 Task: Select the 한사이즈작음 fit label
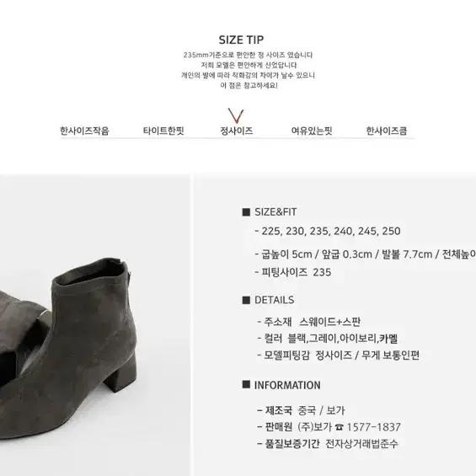(84, 131)
